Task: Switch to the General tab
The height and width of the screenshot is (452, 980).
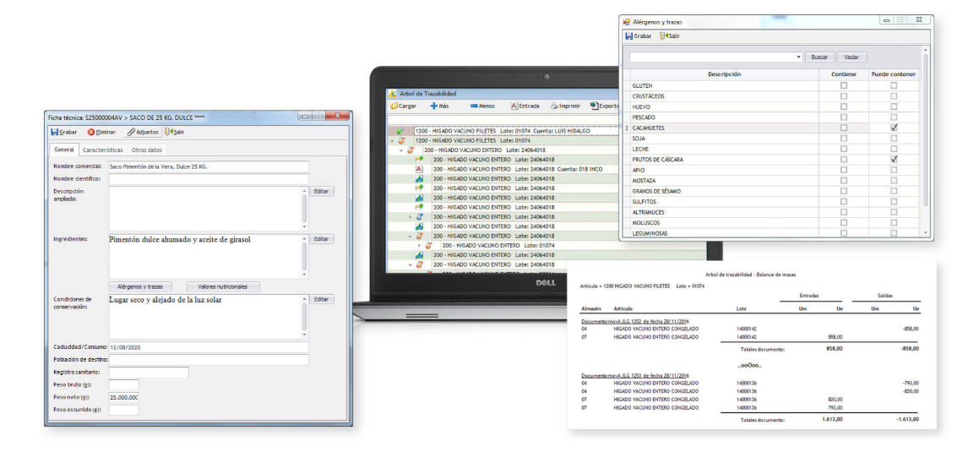Action: pyautogui.click(x=64, y=150)
